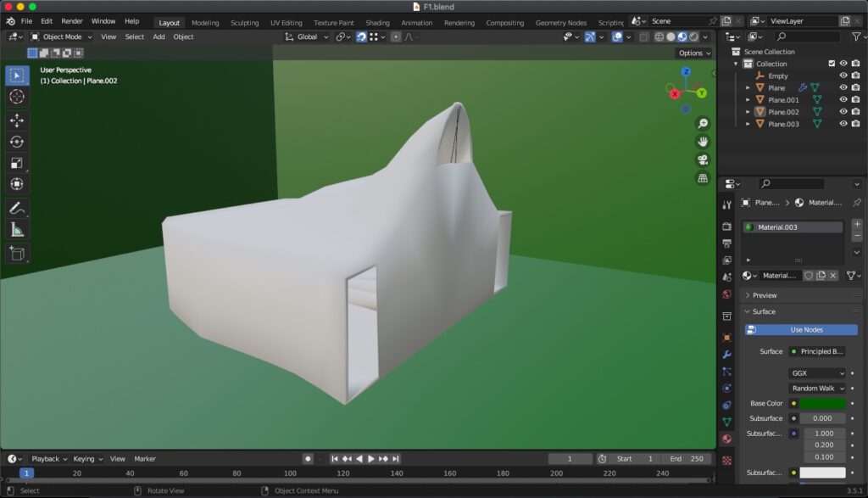Toggle the Collection exclude checkbox
Viewport: 868px width, 498px height.
(x=832, y=64)
